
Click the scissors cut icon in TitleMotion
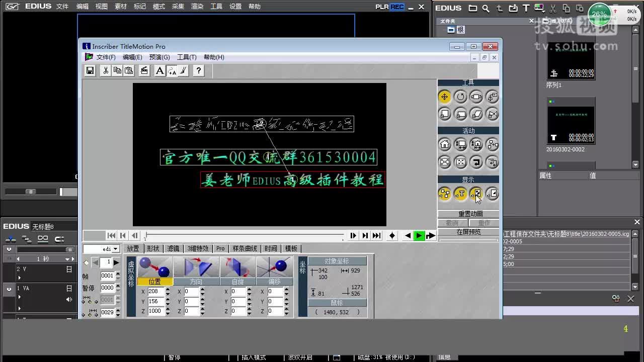[106, 71]
